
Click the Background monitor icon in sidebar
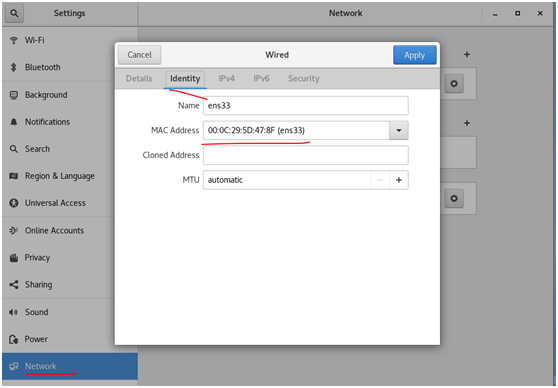[14, 95]
